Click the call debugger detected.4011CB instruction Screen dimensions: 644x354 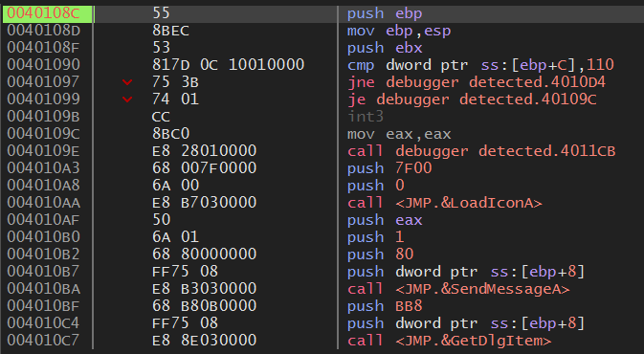tap(481, 151)
